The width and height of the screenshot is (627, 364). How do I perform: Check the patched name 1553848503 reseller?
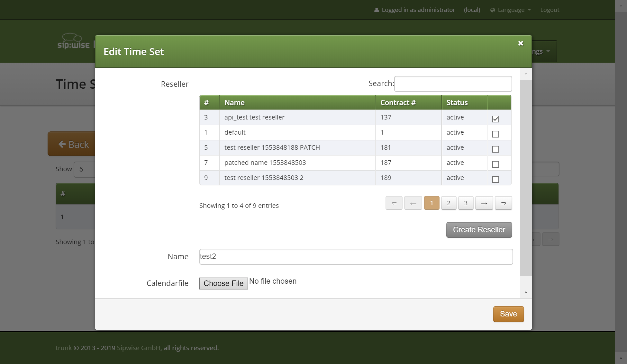[x=495, y=164]
